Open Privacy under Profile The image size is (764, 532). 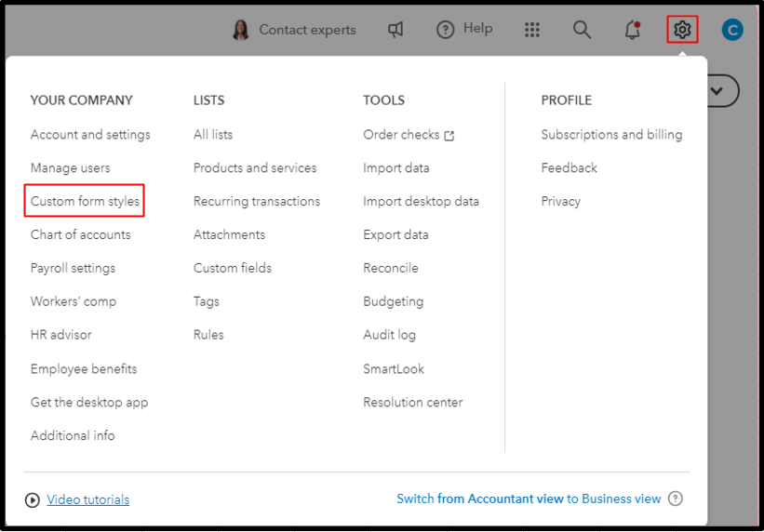coord(561,201)
